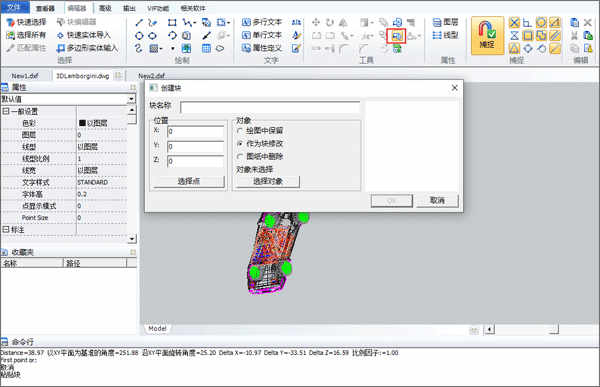This screenshot has width=600, height=387.
Task: Collapse the 一般设置 section
Action: (x=5, y=111)
